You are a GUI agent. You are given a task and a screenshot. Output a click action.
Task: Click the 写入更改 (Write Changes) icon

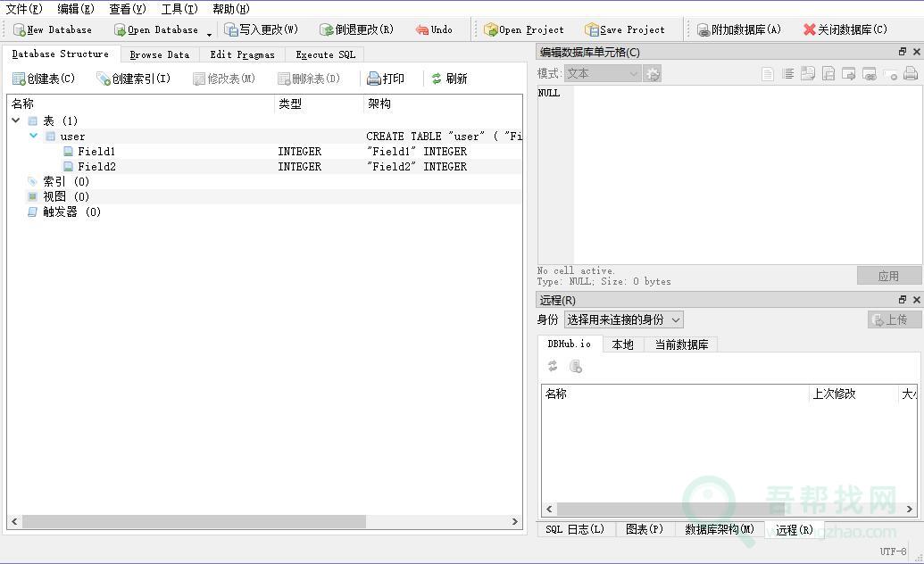pos(231,30)
